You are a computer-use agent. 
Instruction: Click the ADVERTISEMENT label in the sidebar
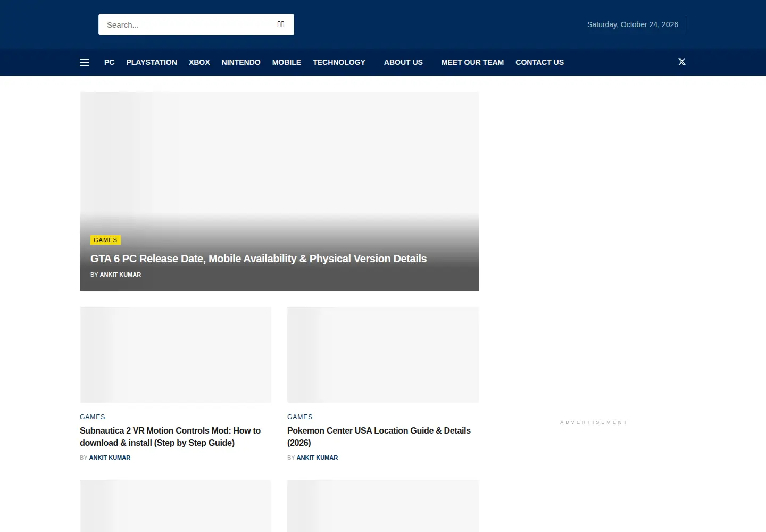594,422
